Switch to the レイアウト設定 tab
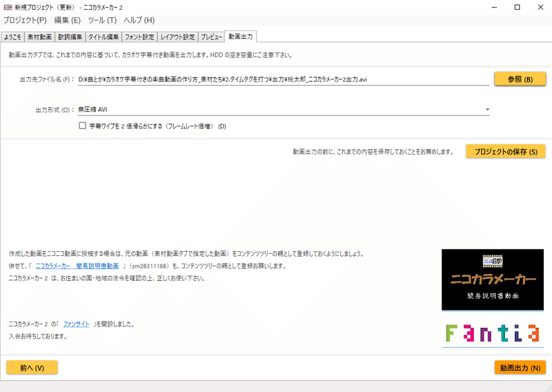This screenshot has height=392, width=552. coord(177,37)
